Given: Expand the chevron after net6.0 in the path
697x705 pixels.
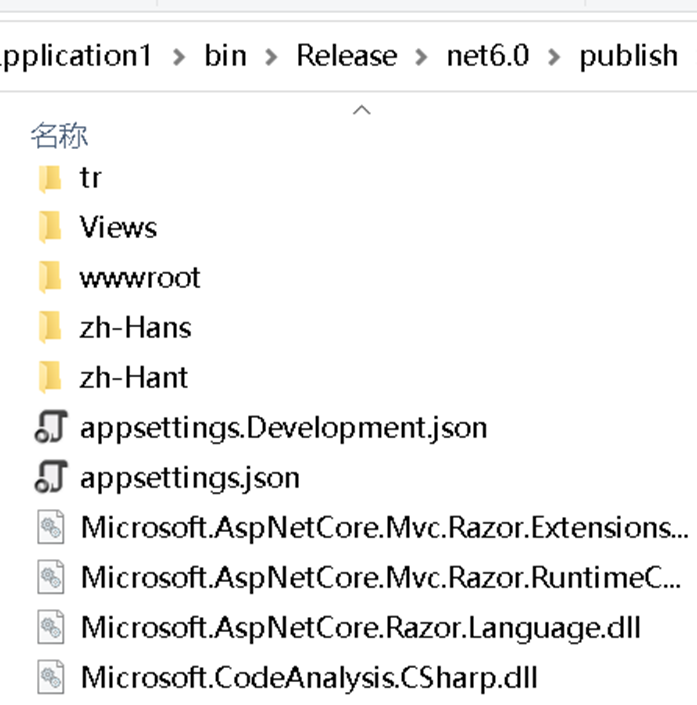Looking at the screenshot, I should coord(554,57).
